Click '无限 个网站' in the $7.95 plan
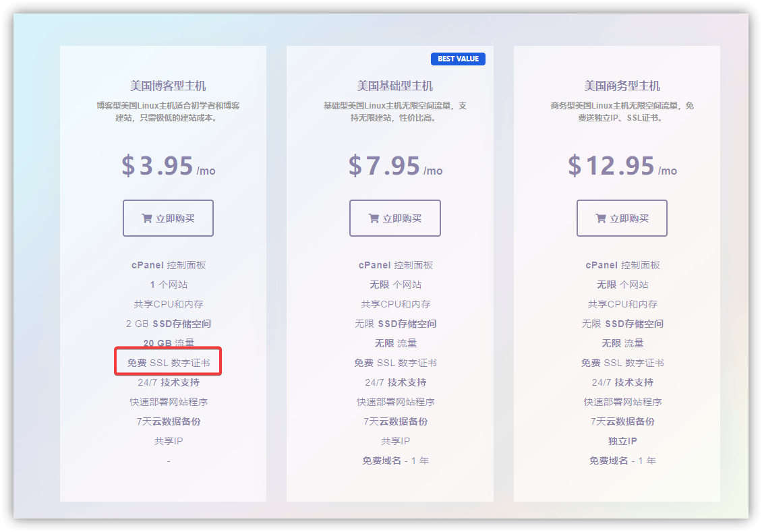Viewport: 762px width, 532px height. [x=396, y=285]
